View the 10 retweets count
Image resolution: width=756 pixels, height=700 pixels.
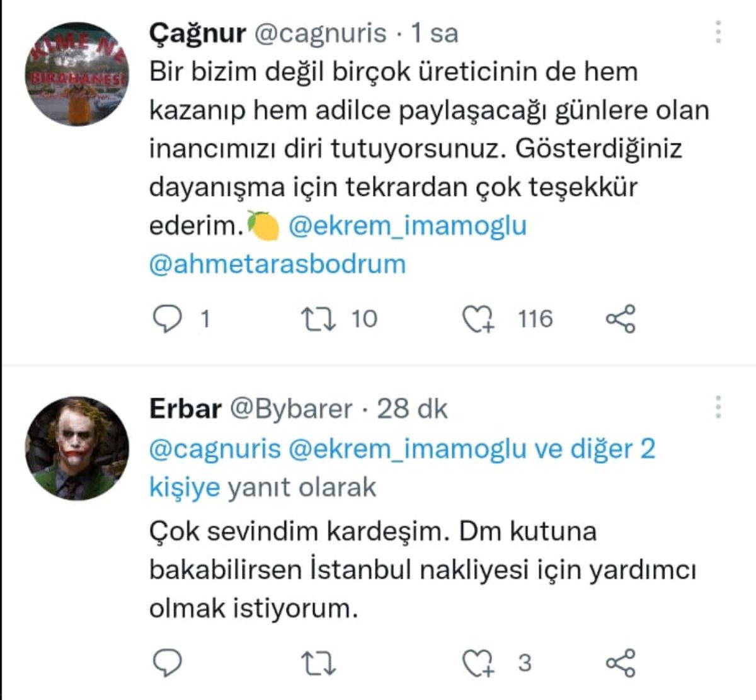pos(364,319)
